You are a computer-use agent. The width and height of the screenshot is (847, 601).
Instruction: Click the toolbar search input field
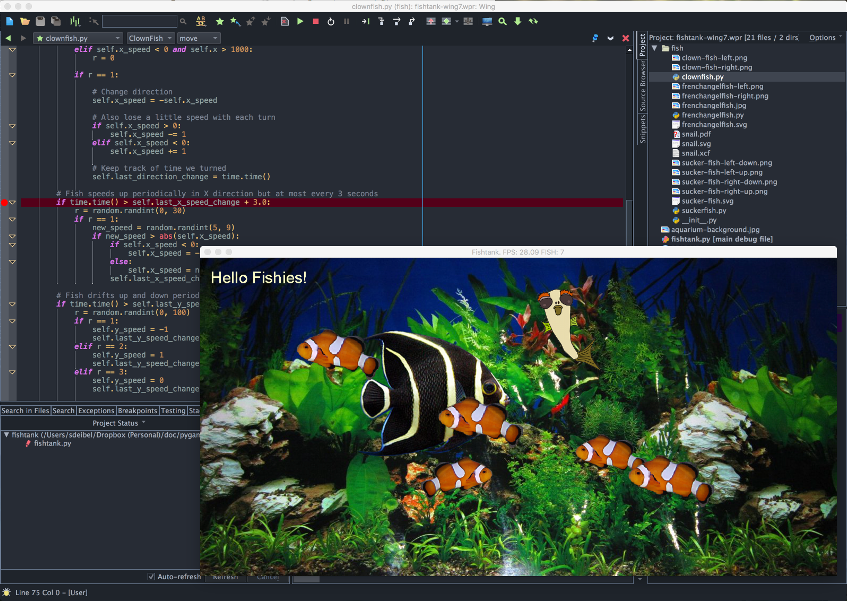click(140, 22)
